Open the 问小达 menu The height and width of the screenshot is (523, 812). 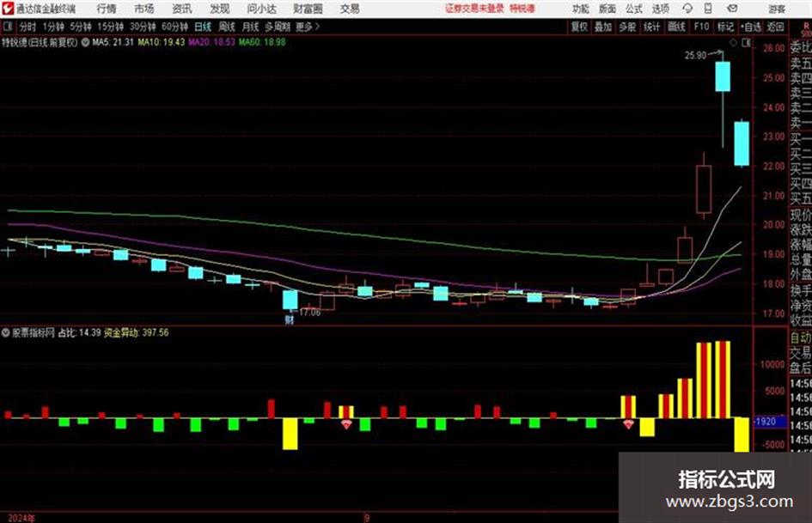261,9
